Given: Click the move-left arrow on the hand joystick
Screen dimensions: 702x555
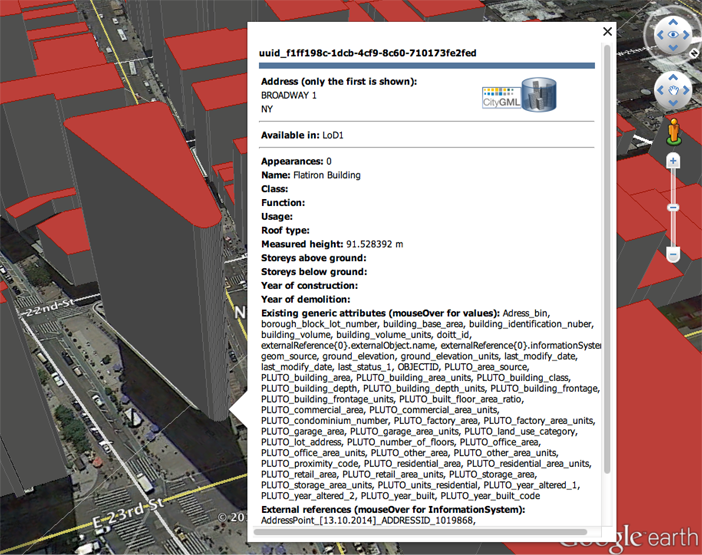Looking at the screenshot, I should point(660,90).
